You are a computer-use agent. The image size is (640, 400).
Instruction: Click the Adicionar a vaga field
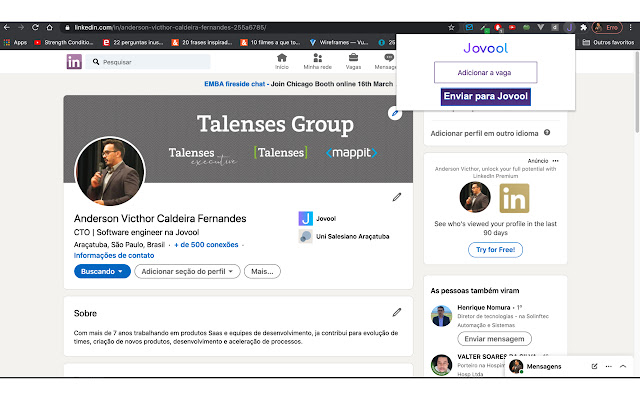[485, 73]
